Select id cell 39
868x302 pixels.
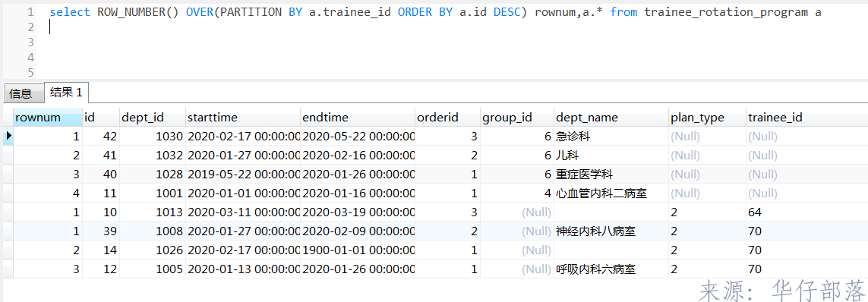point(101,231)
